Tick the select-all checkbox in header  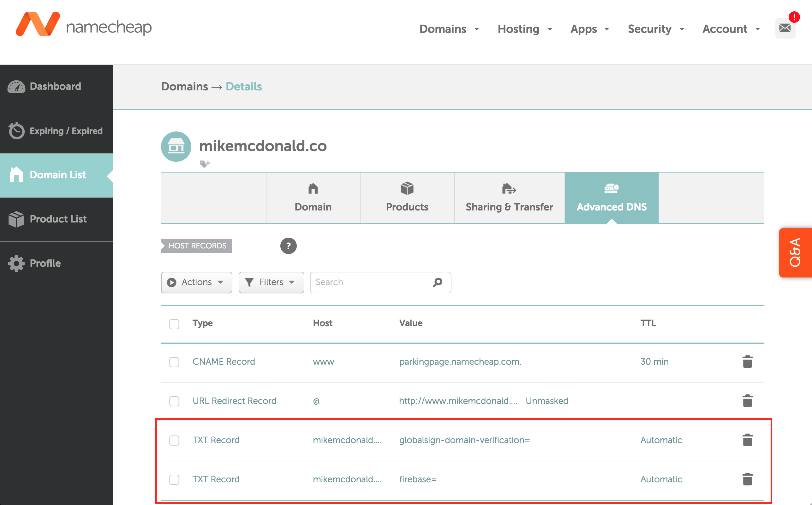[x=174, y=324]
